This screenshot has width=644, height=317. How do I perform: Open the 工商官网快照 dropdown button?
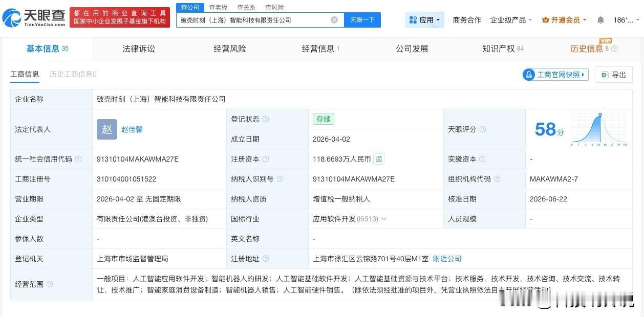[555, 75]
